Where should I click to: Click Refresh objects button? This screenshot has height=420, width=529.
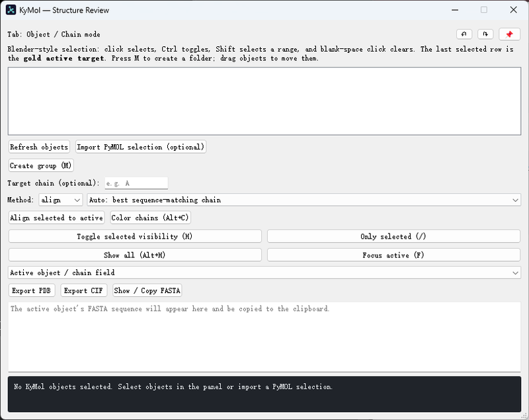click(x=39, y=147)
